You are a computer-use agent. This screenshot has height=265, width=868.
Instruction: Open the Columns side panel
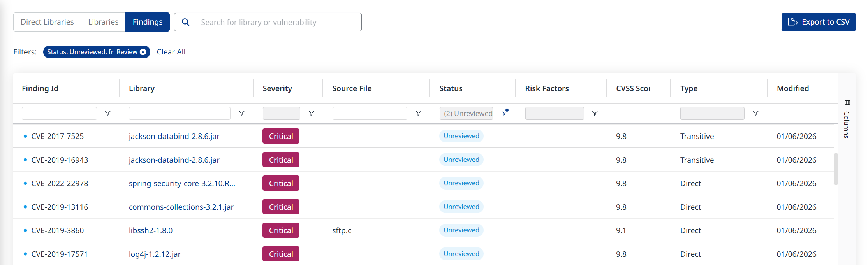847,119
